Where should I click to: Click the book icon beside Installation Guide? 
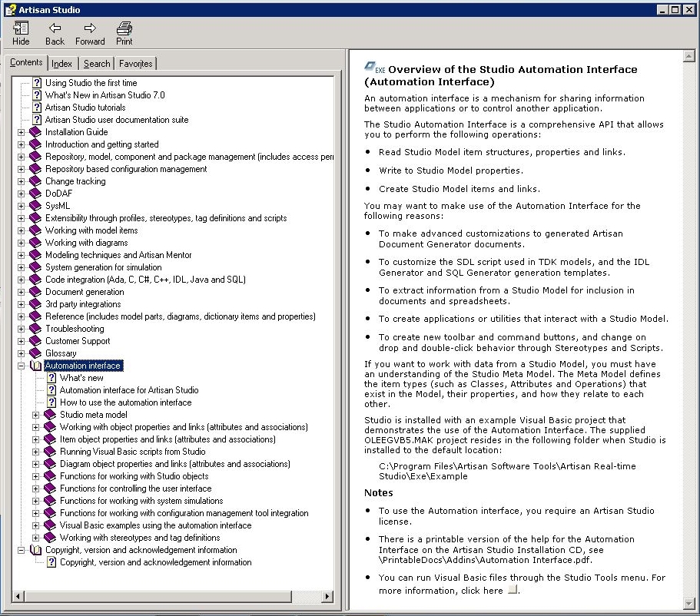(35, 132)
